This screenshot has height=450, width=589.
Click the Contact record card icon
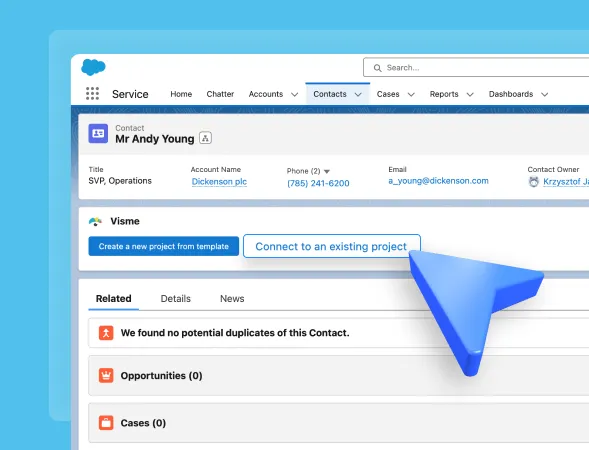pos(98,133)
